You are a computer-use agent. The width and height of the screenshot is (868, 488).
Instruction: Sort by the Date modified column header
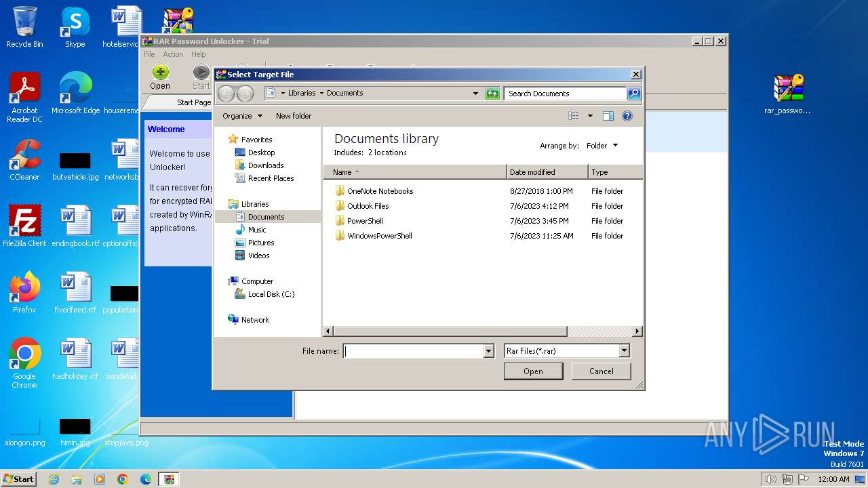pyautogui.click(x=547, y=172)
